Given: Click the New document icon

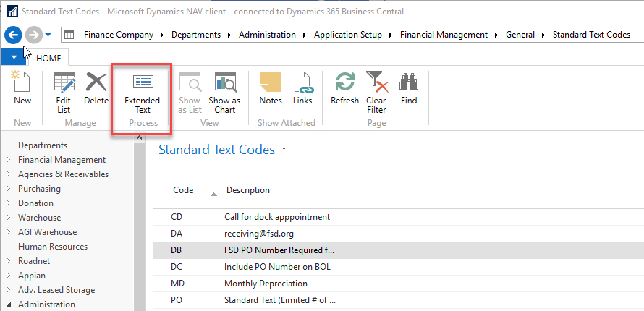Looking at the screenshot, I should (x=22, y=81).
